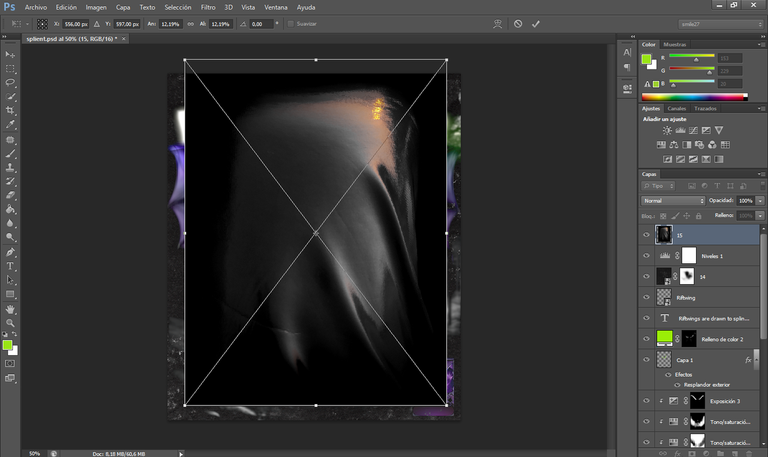Hide layer 14

tap(646, 276)
